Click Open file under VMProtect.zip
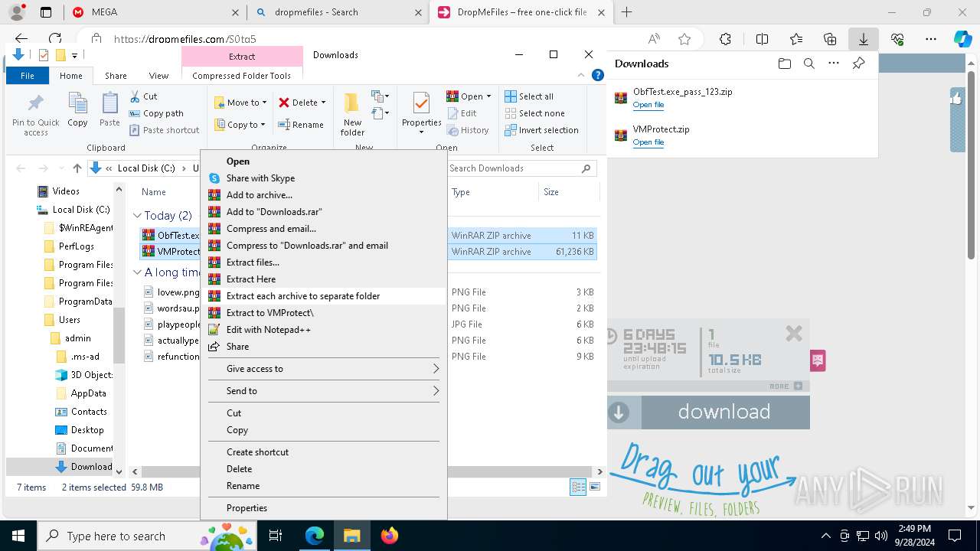The image size is (980, 551). click(x=648, y=142)
